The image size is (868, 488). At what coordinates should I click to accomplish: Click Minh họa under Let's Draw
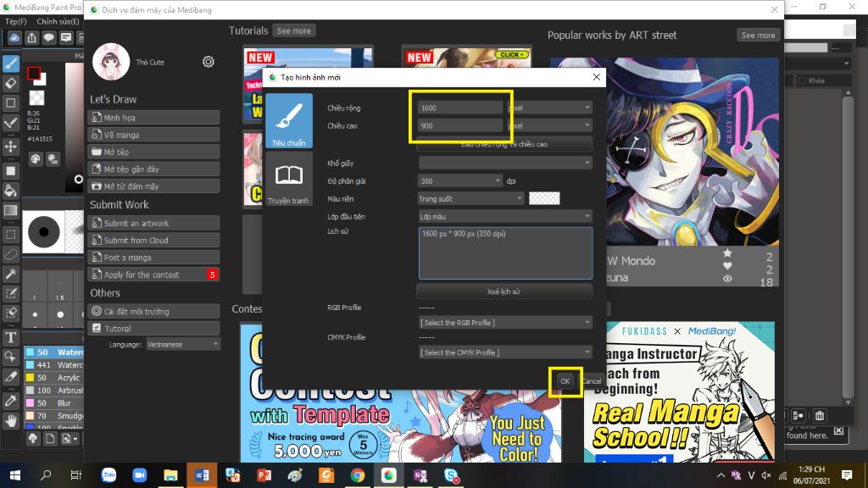click(154, 117)
